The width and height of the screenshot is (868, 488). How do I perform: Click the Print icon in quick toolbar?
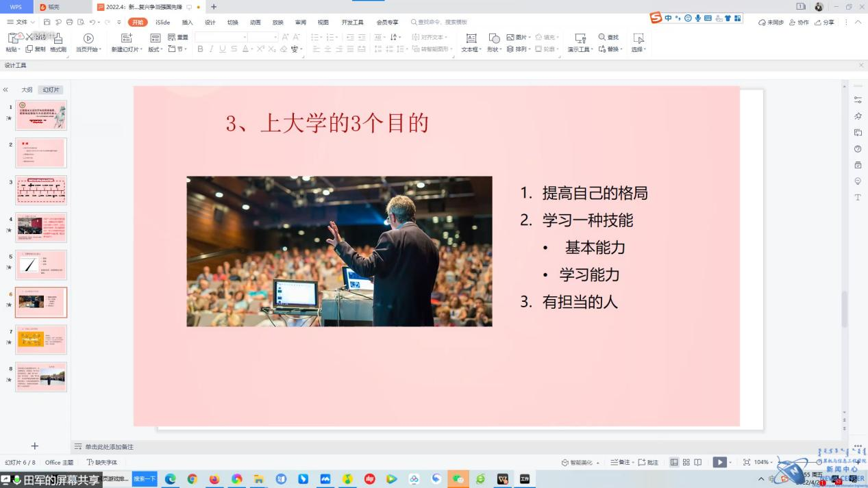(x=69, y=23)
